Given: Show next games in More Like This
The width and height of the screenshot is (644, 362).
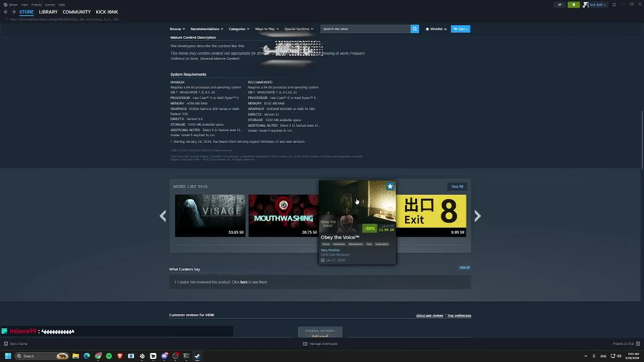Looking at the screenshot, I should 477,216.
